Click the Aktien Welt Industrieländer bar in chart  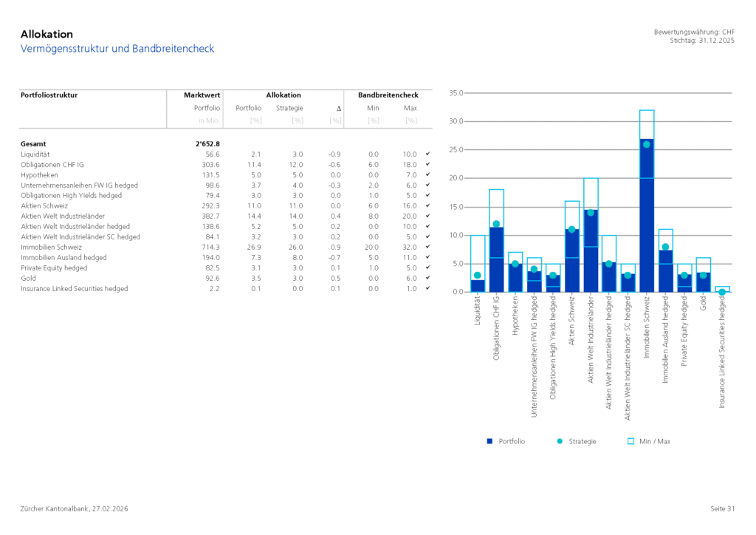tap(591, 251)
